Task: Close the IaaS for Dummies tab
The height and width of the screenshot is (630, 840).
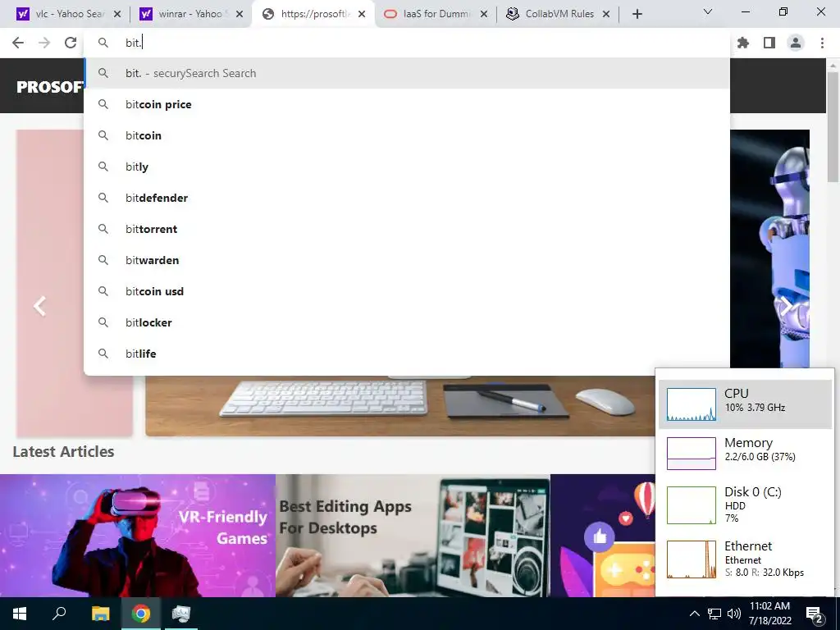Action: pyautogui.click(x=484, y=15)
